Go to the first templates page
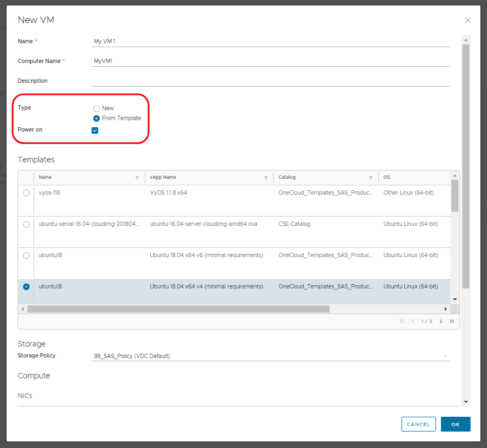The width and height of the screenshot is (487, 448). [402, 321]
